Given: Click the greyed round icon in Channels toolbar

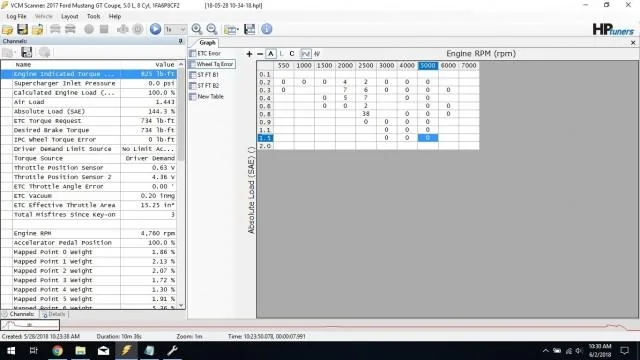Looking at the screenshot, I should pyautogui.click(x=44, y=52).
